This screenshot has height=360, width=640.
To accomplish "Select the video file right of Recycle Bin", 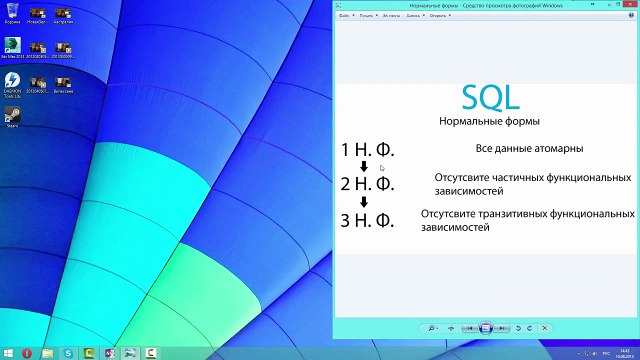I will tap(38, 16).
